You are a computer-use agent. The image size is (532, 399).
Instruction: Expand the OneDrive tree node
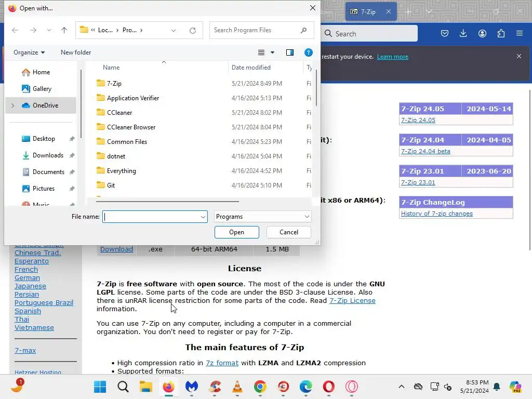(13, 105)
